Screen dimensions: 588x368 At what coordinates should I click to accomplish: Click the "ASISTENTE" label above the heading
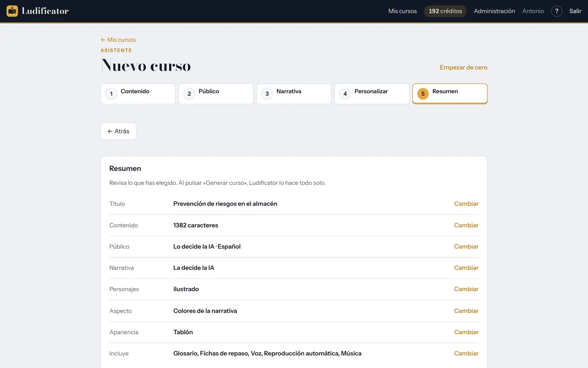(116, 50)
